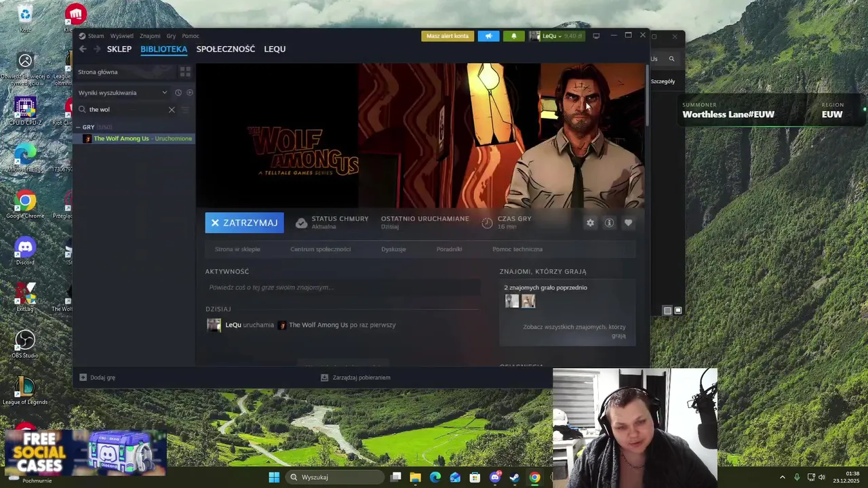Click the recent clock filter icon
This screenshot has width=868, height=488.
click(178, 93)
